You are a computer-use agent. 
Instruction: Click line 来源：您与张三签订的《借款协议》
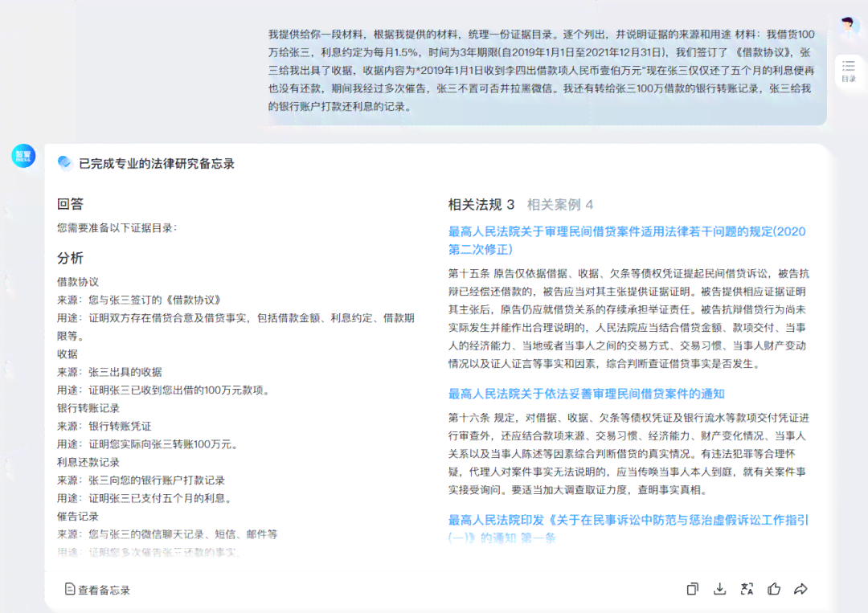coord(140,300)
